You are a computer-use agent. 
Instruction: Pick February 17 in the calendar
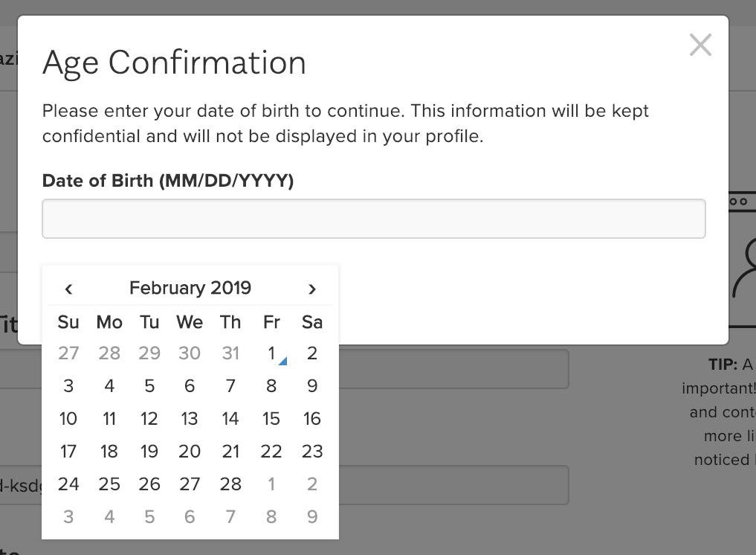point(68,452)
